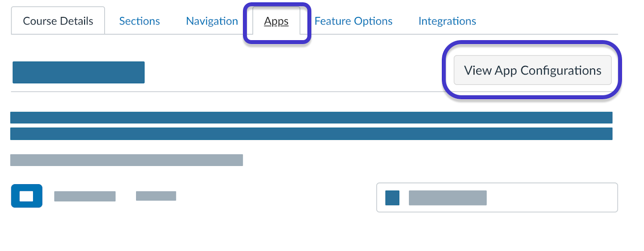Click inside the app search input field
The image size is (644, 251).
pos(497,197)
